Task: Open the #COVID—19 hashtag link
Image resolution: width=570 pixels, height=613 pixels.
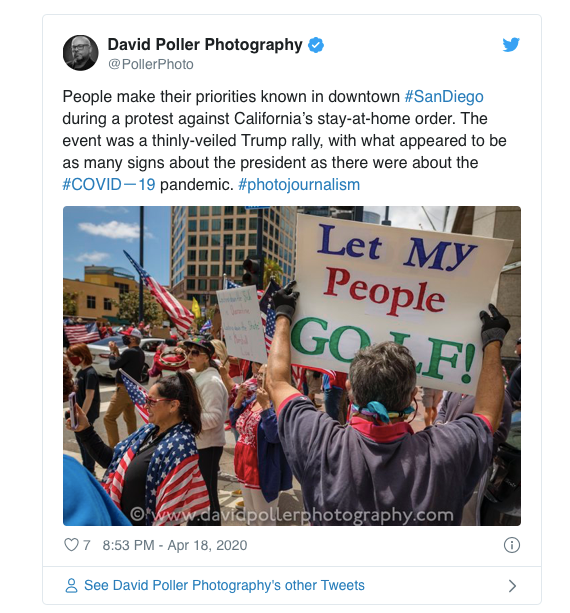Action: [109, 185]
